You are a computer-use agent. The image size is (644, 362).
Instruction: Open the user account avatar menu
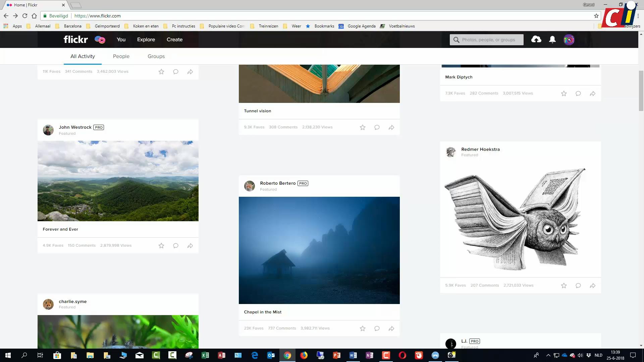569,40
